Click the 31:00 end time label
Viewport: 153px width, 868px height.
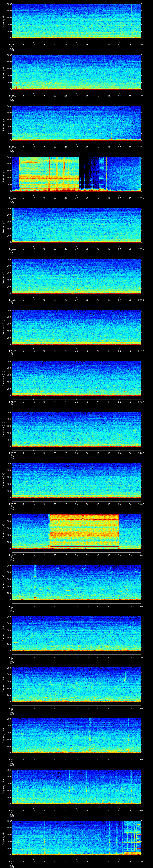(141, 861)
